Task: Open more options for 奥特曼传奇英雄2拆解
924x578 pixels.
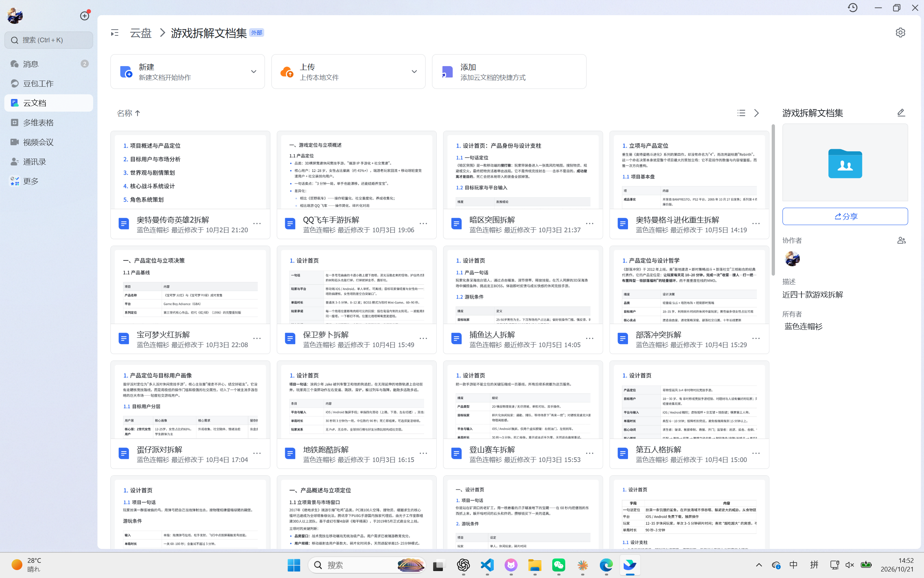Action: 257,224
